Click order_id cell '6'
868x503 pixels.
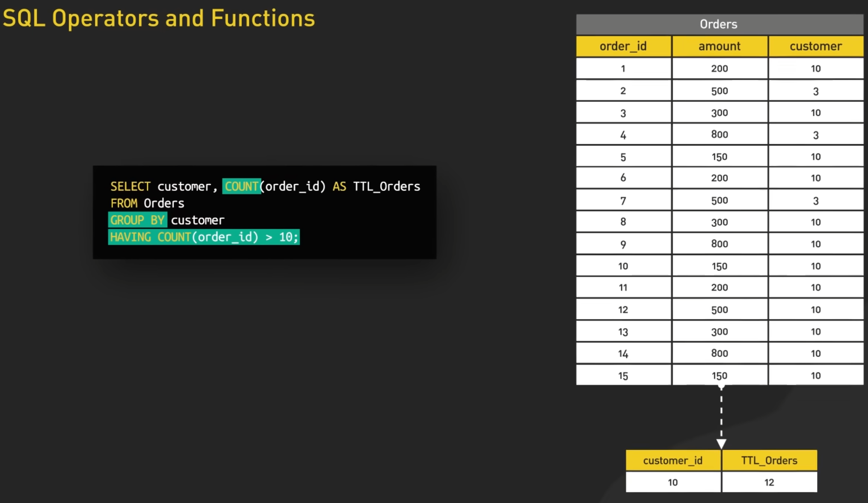click(x=623, y=178)
